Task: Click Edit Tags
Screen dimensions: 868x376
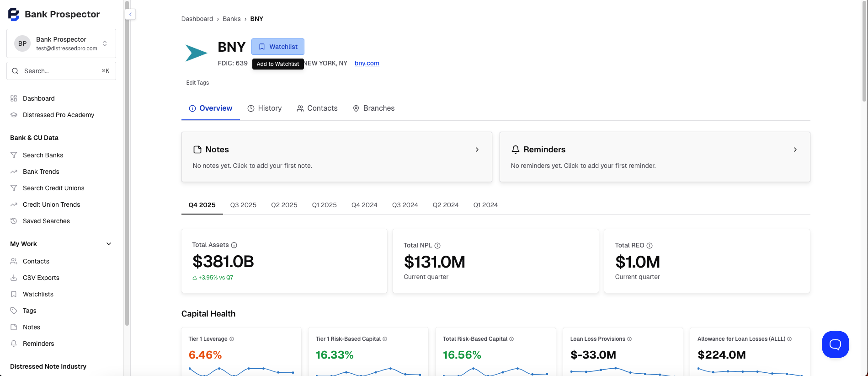Action: point(197,83)
